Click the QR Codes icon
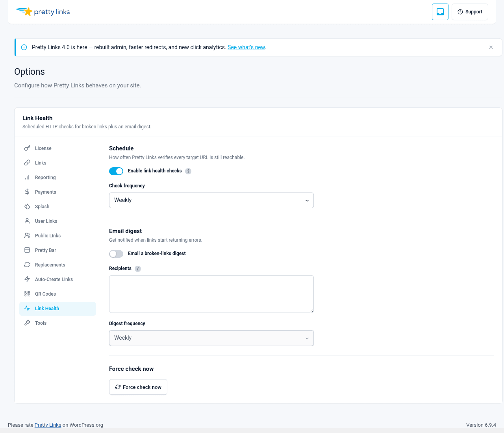Viewport: 504px width, 433px height. pyautogui.click(x=27, y=294)
